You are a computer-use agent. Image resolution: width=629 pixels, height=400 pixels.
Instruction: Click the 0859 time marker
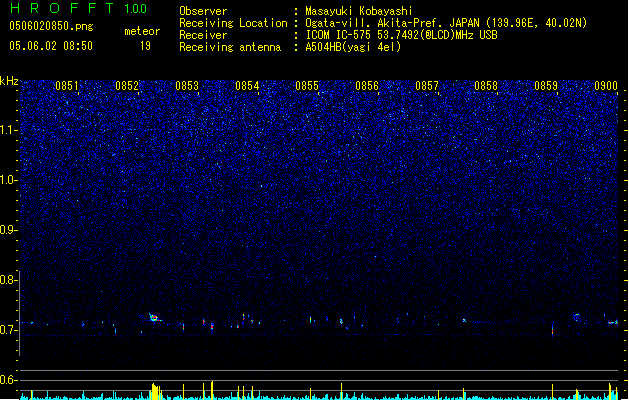(x=546, y=86)
